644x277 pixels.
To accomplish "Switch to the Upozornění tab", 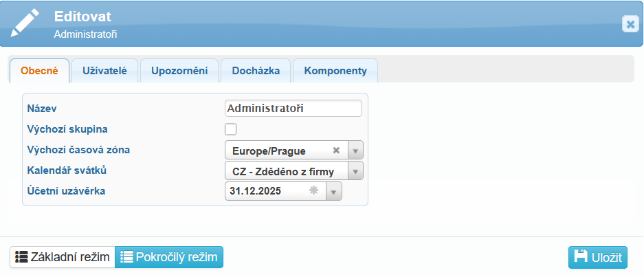I will [x=179, y=71].
